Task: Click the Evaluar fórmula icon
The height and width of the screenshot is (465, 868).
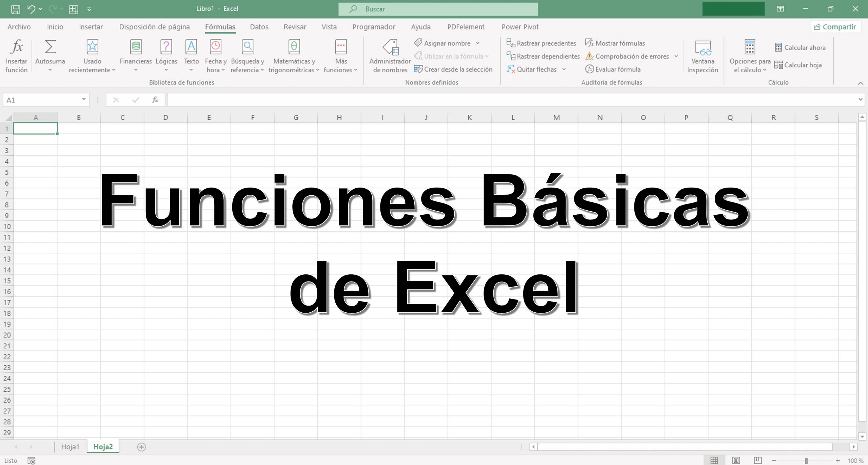Action: click(x=590, y=70)
